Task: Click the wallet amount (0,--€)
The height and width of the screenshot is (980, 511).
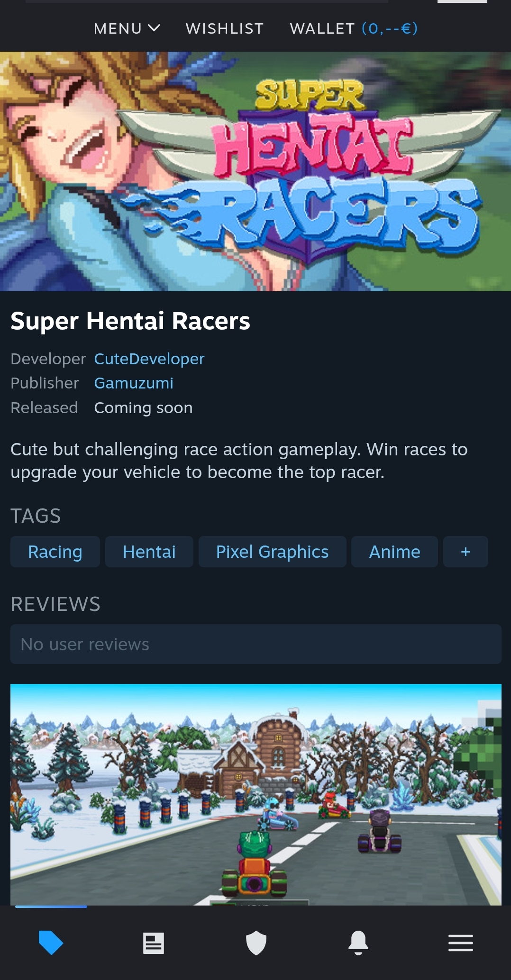Action: click(390, 28)
